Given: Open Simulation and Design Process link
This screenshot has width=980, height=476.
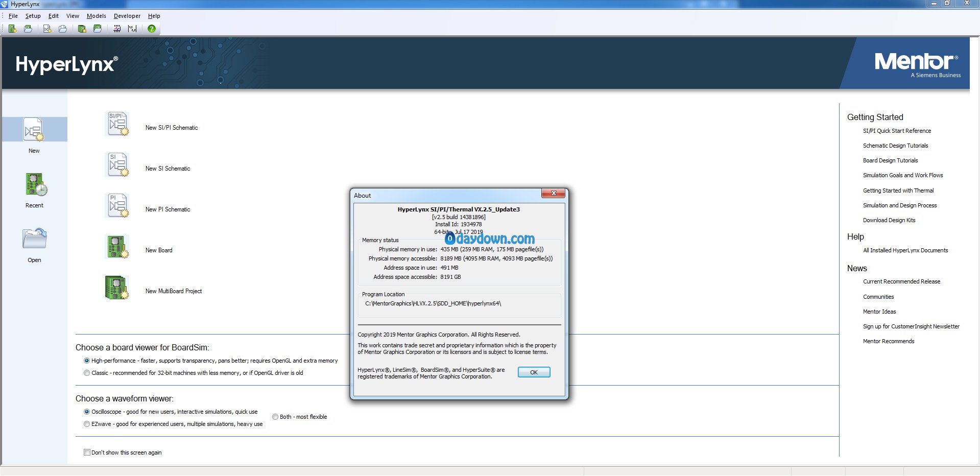Looking at the screenshot, I should pos(900,205).
